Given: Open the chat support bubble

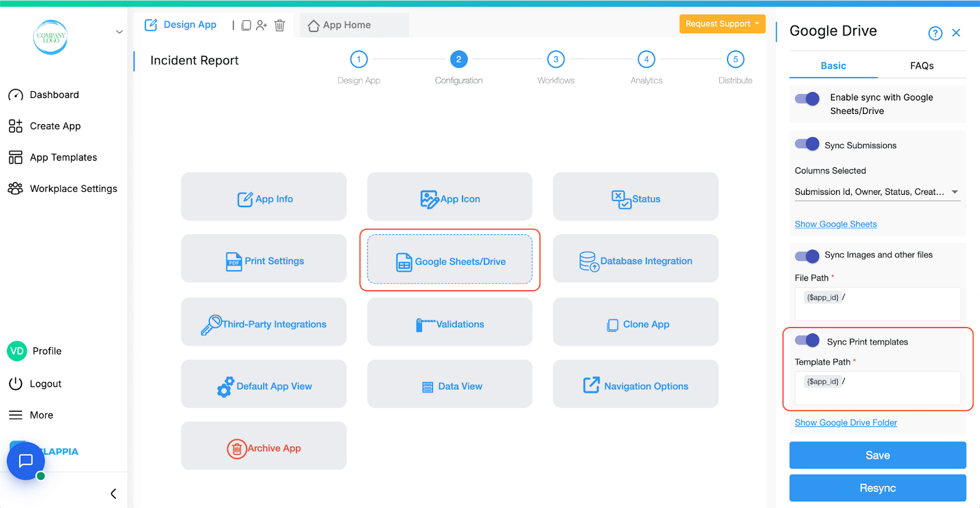Looking at the screenshot, I should click(x=26, y=461).
